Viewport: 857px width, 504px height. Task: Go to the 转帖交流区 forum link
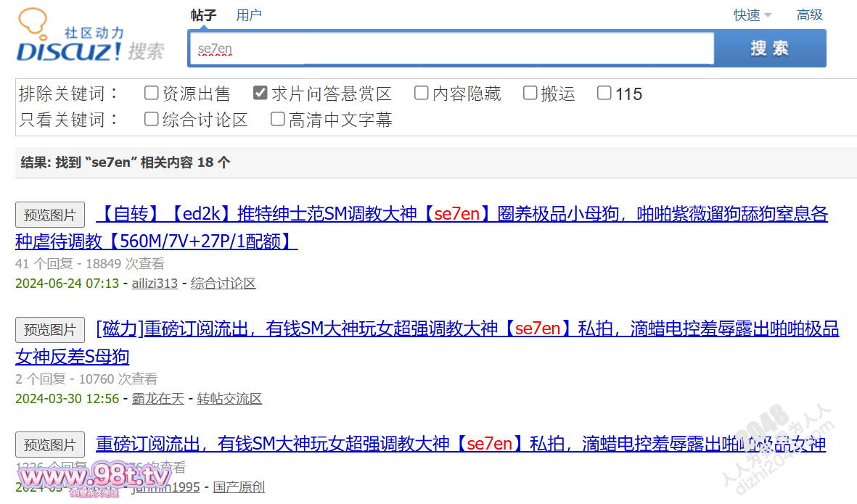229,399
